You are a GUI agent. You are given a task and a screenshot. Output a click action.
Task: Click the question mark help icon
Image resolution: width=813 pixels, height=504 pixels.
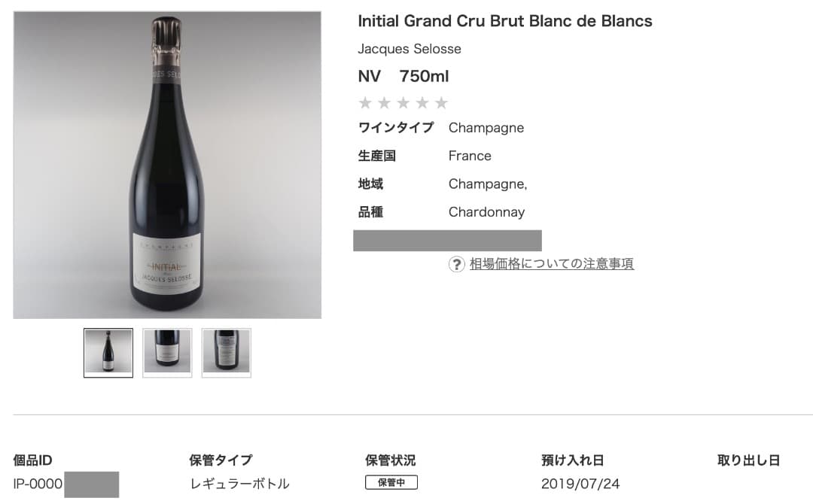pos(457,264)
